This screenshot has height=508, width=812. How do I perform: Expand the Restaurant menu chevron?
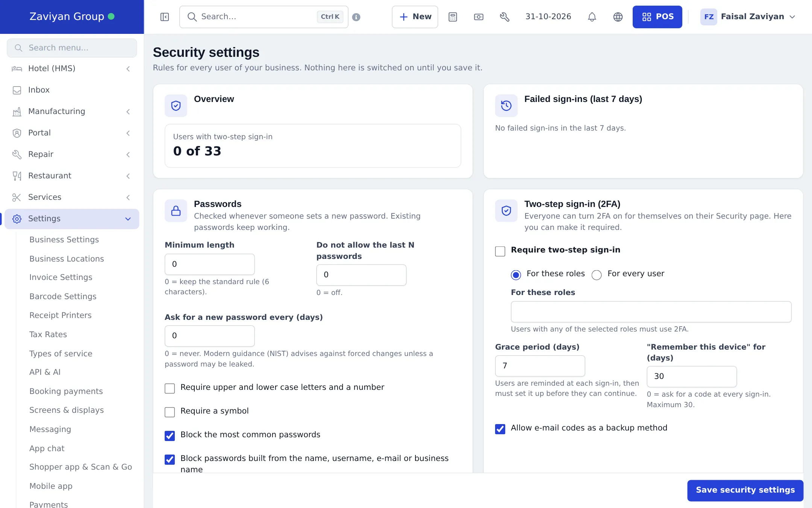tap(128, 176)
